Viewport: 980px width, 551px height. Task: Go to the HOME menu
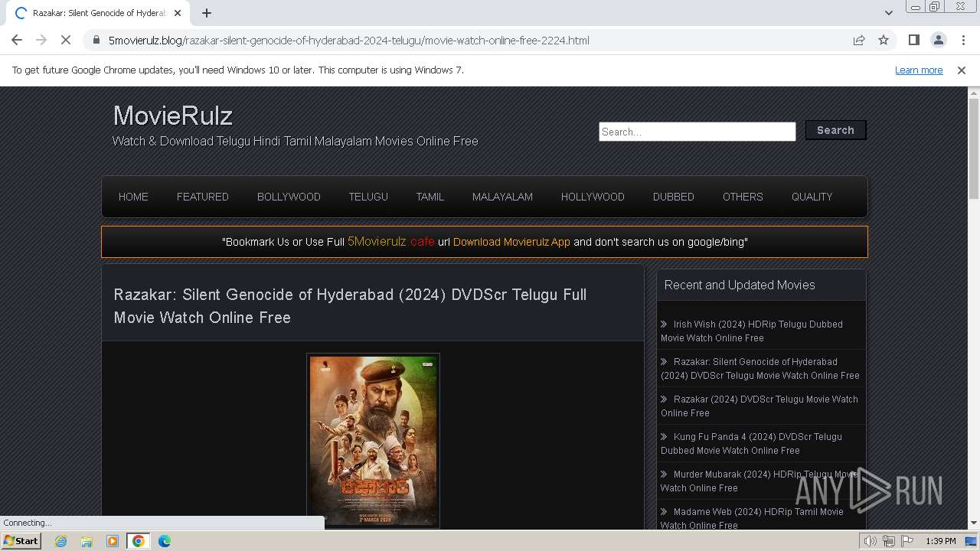click(x=133, y=197)
